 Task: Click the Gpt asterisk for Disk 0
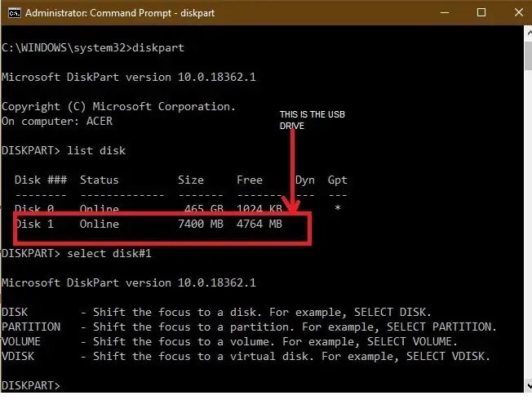click(x=338, y=208)
